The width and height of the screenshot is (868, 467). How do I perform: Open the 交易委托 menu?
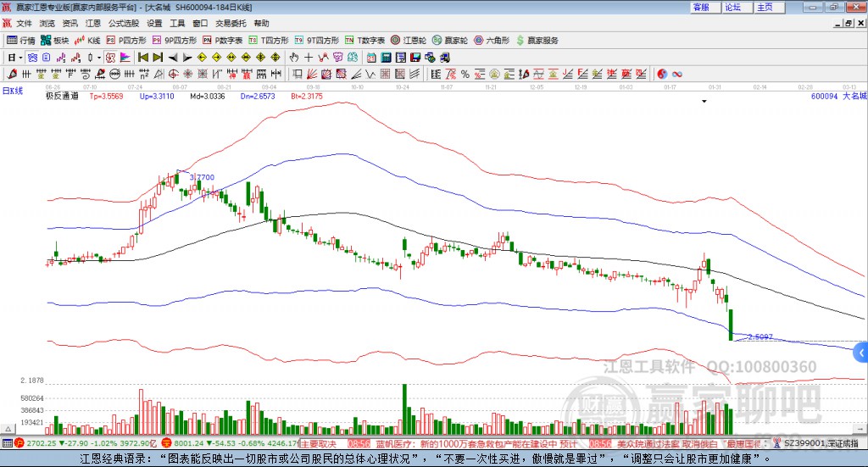(x=231, y=23)
